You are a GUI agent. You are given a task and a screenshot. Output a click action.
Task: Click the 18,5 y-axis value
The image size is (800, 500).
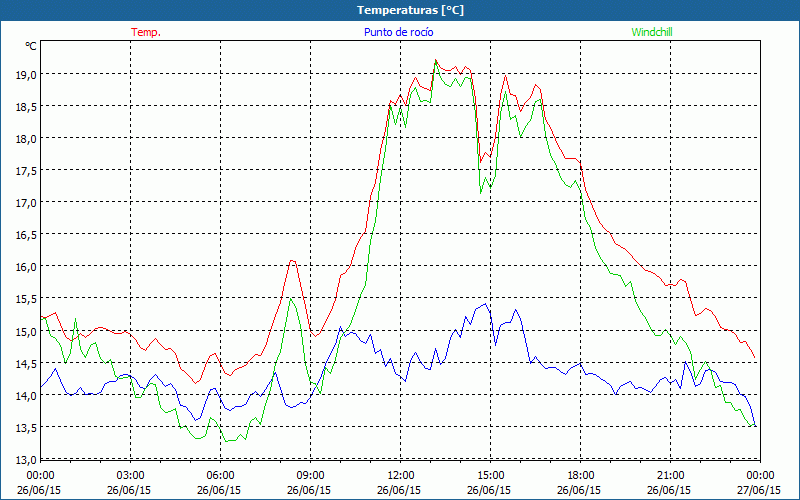pyautogui.click(x=26, y=107)
